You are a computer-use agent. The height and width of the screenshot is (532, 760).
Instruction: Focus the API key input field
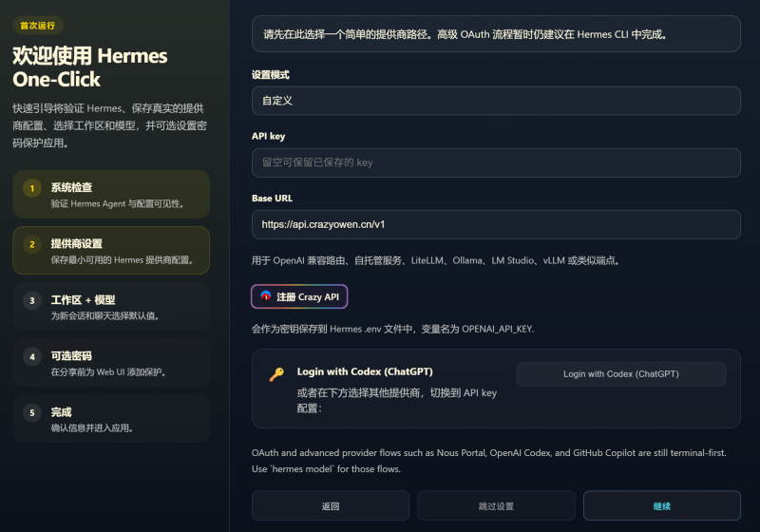496,162
